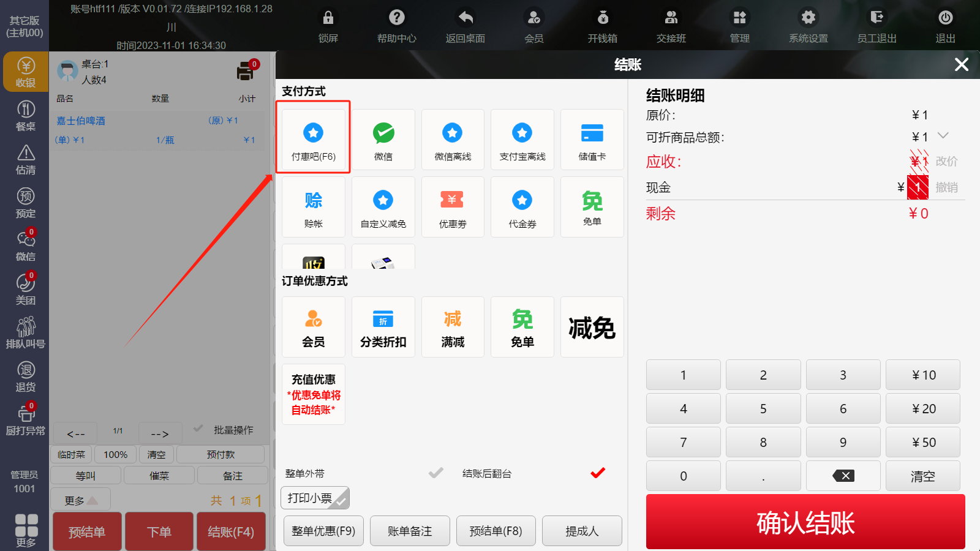
Task: Pick the 优惠券 coupon payment option
Action: coord(453,208)
